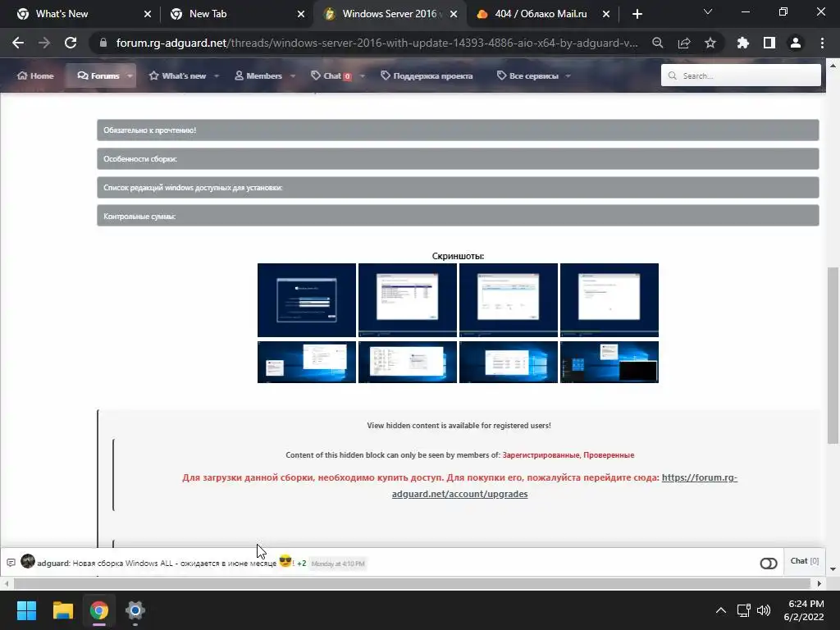Expand the Все сервисы dropdown arrow
Viewport: 840px width, 630px height.
point(568,75)
